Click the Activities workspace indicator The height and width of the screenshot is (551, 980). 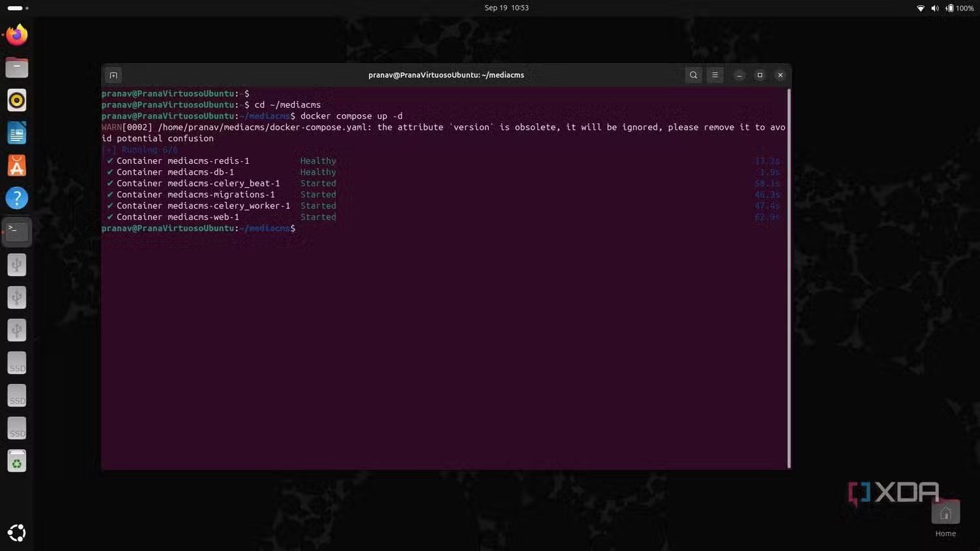point(18,8)
